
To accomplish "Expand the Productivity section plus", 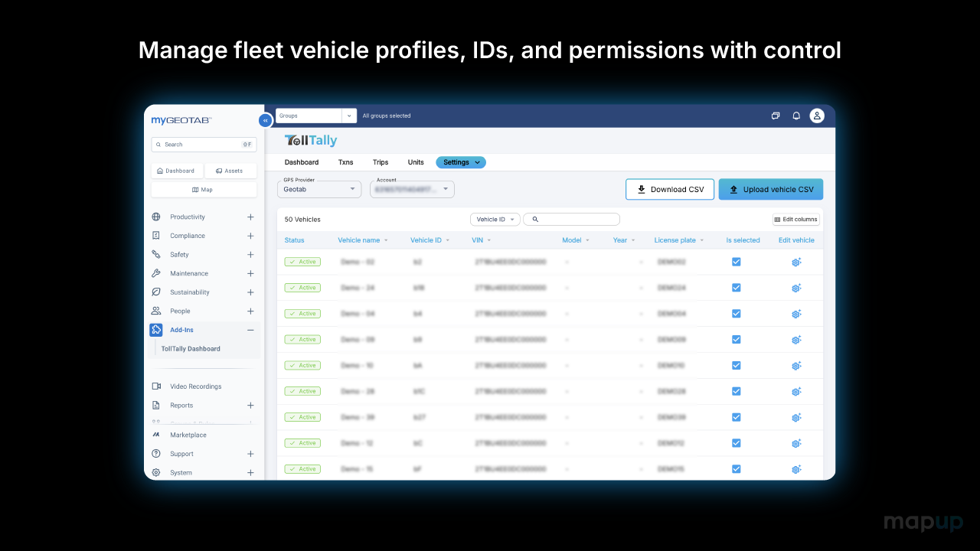I will click(x=250, y=217).
